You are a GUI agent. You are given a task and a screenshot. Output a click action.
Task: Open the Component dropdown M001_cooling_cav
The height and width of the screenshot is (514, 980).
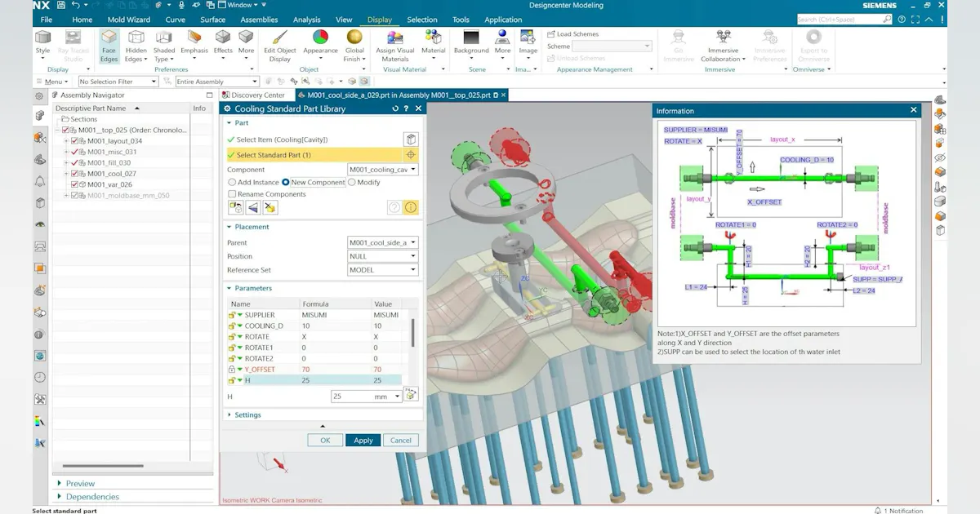click(x=382, y=170)
